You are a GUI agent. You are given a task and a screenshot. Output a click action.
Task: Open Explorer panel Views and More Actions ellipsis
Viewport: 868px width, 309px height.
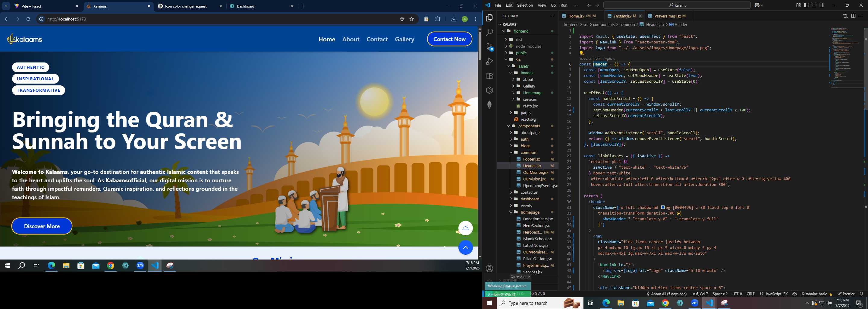click(552, 16)
